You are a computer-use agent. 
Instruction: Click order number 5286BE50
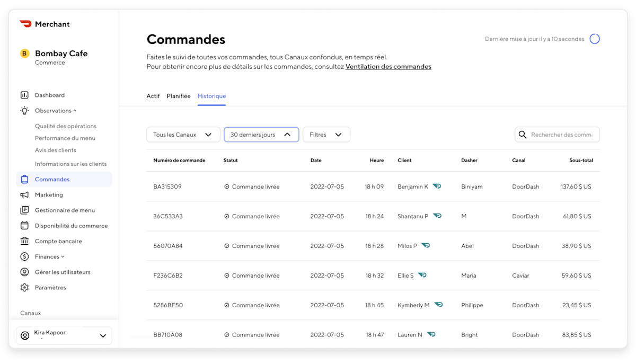168,305
